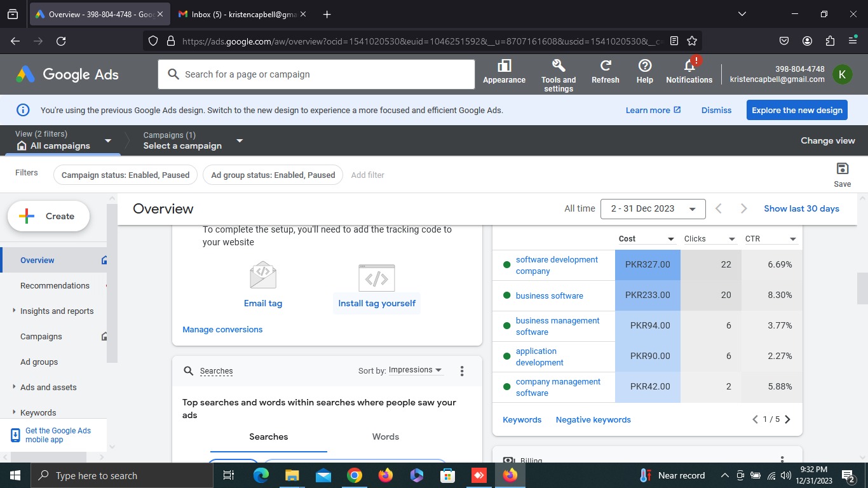
Task: Go back in browser history
Action: [x=15, y=41]
